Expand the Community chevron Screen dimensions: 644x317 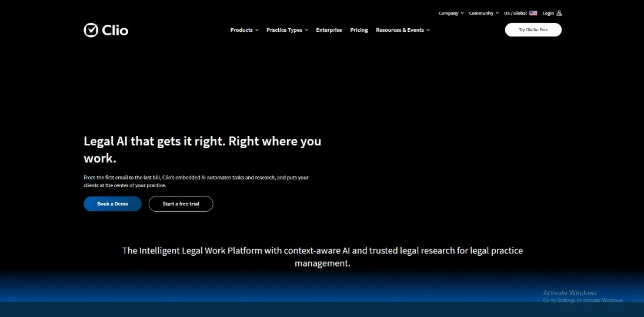pyautogui.click(x=497, y=13)
